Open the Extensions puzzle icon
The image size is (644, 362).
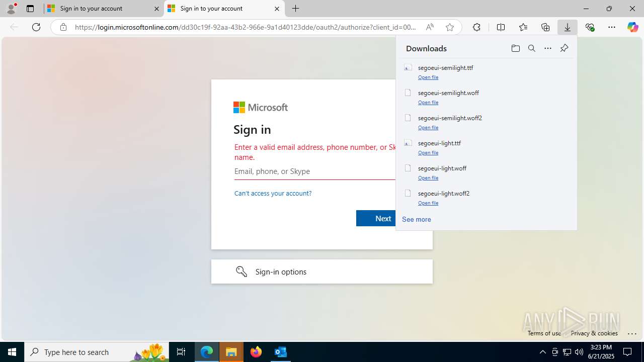476,27
